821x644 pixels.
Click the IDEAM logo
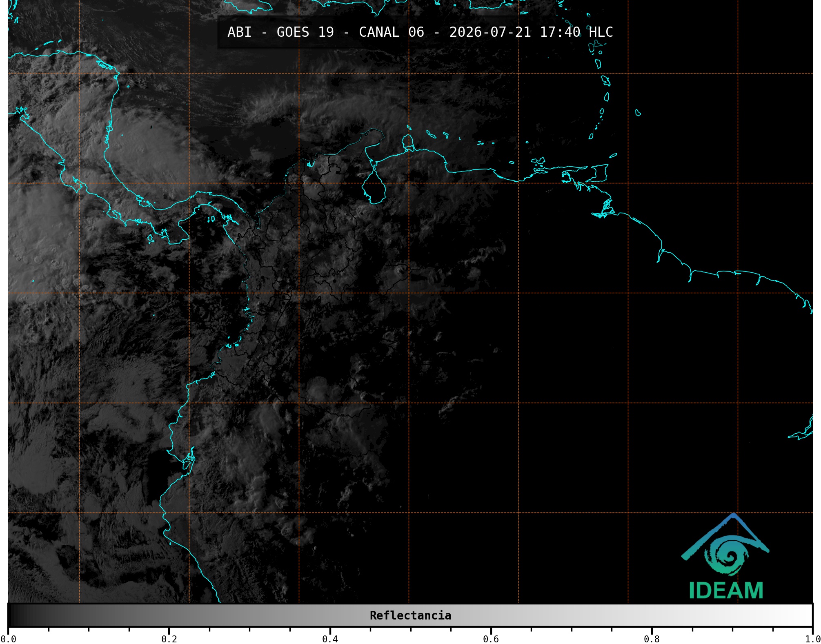725,556
